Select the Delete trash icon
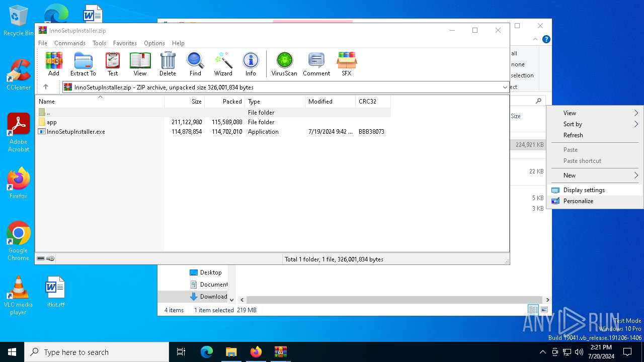This screenshot has height=362, width=644. click(x=168, y=64)
